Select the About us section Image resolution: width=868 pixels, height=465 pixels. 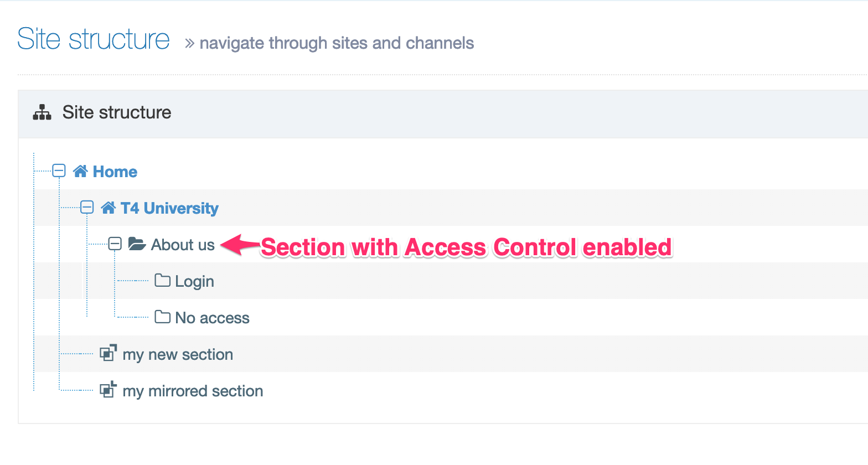click(x=183, y=245)
